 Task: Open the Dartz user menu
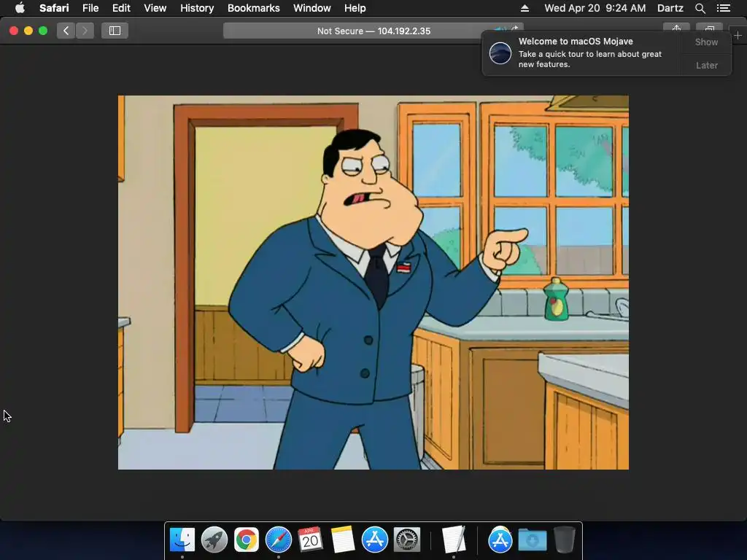[670, 8]
